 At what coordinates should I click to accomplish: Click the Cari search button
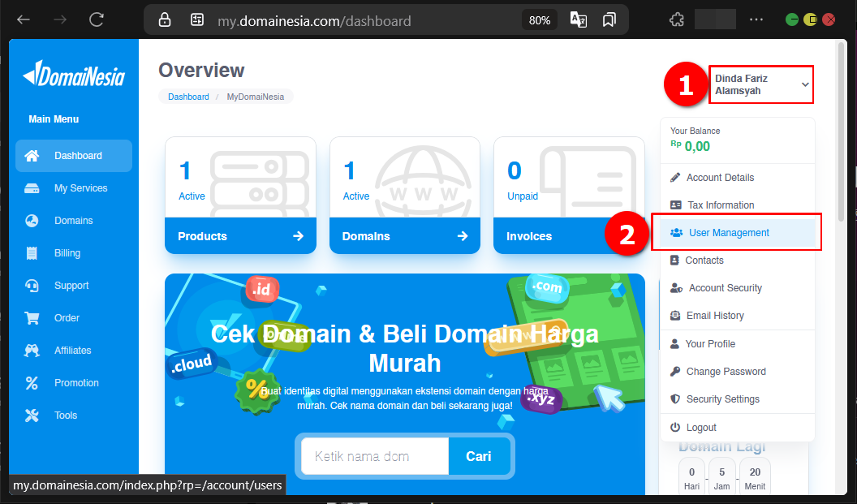(479, 456)
